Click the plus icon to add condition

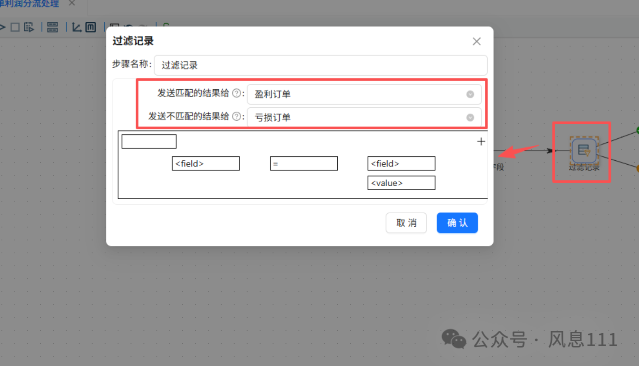tap(481, 141)
